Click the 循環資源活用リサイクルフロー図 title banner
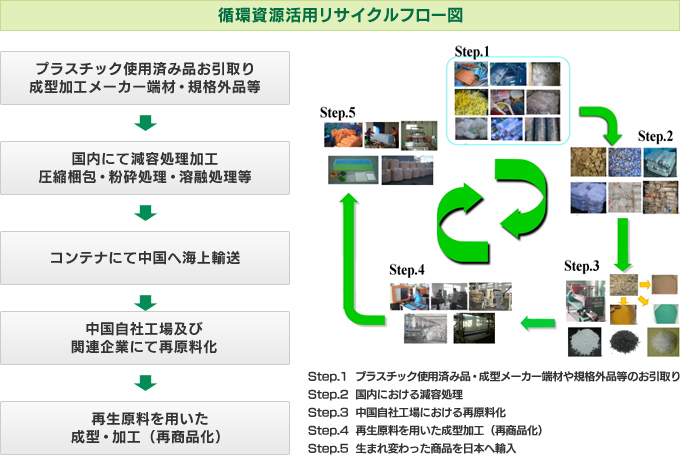Screen dimensions: 680x475 (340, 15)
